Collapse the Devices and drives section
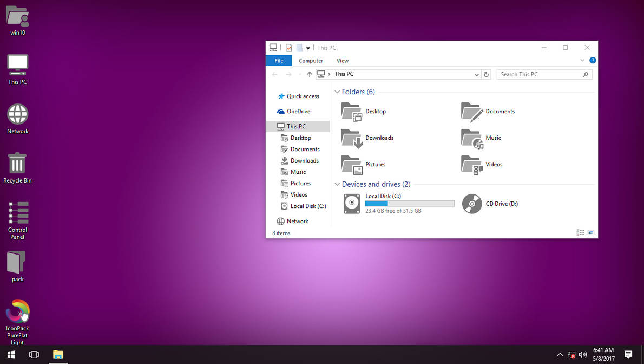The image size is (644, 364). point(337,184)
